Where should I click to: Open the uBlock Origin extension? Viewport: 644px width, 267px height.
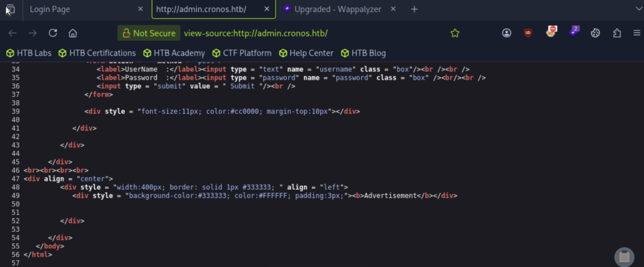(528, 33)
